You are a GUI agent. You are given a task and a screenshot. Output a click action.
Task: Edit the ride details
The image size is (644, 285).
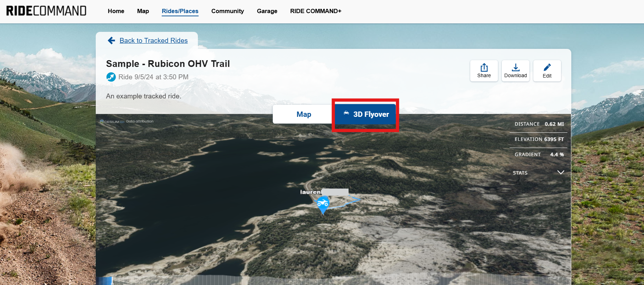coord(547,71)
